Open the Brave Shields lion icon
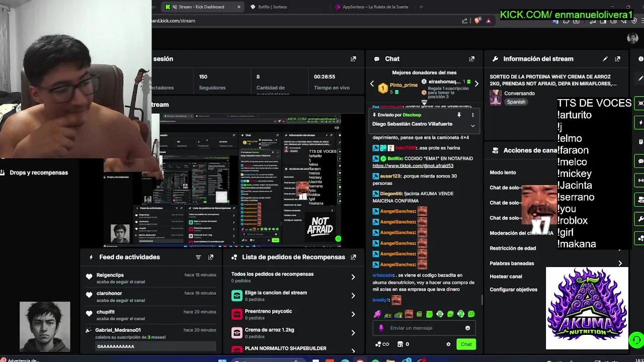Screen dimensions: 644x362 [x=477, y=21]
